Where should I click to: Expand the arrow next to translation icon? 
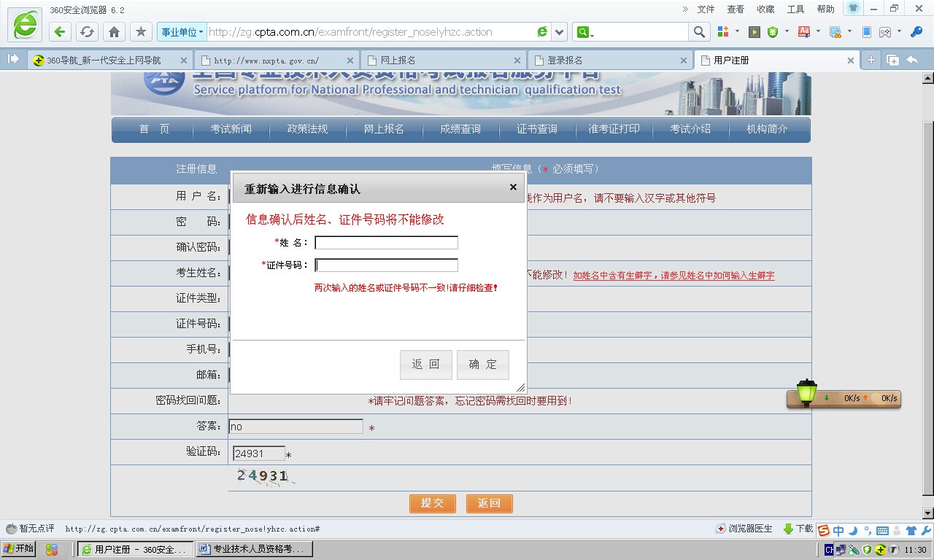pos(818,32)
